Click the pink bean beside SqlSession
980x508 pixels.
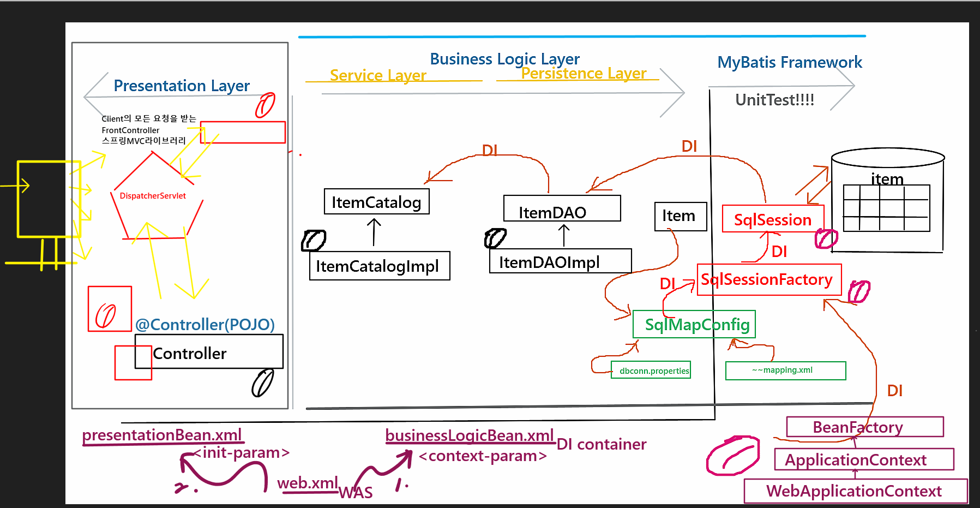pyautogui.click(x=826, y=238)
